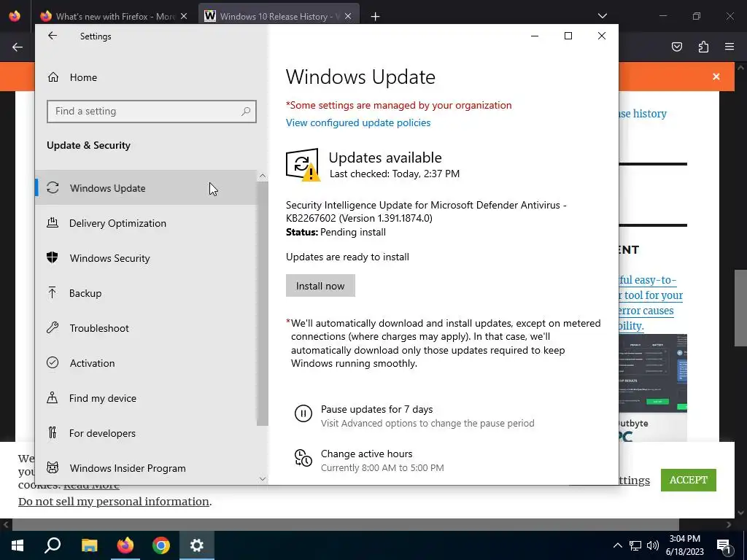Viewport: 747px width, 560px height.
Task: Open taskbar Search magnifier
Action: 53,545
